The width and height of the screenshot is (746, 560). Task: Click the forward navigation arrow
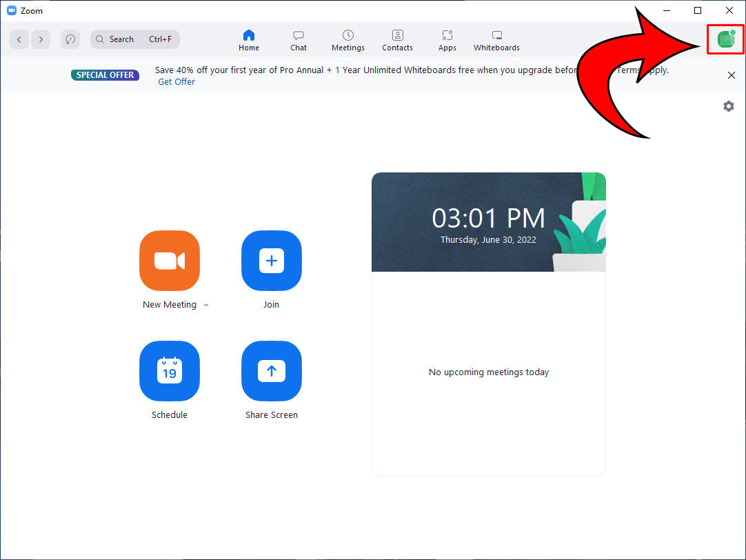tap(41, 39)
